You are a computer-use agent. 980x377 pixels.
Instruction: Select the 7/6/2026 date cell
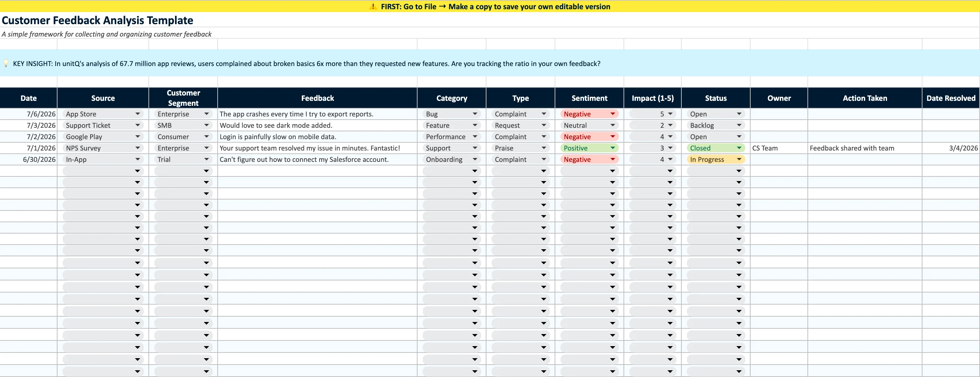point(28,114)
